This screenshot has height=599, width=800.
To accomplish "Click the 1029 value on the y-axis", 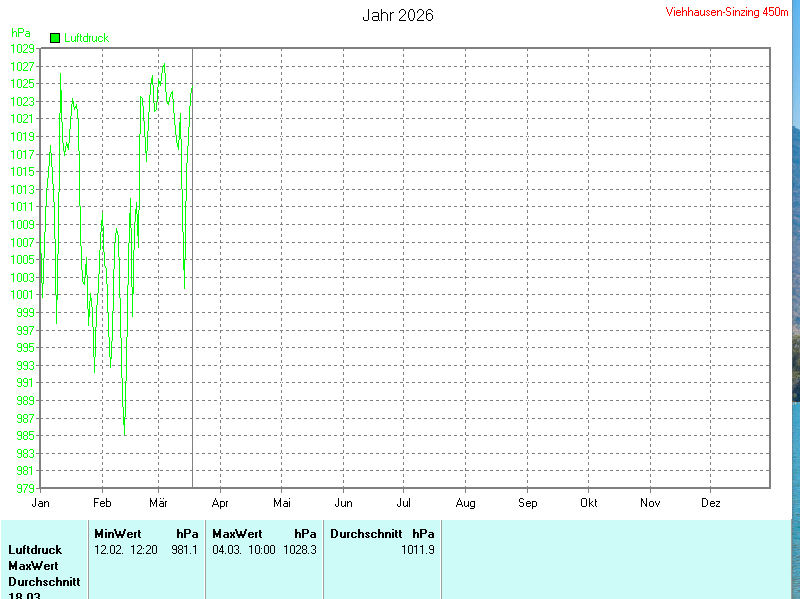I will [22, 48].
